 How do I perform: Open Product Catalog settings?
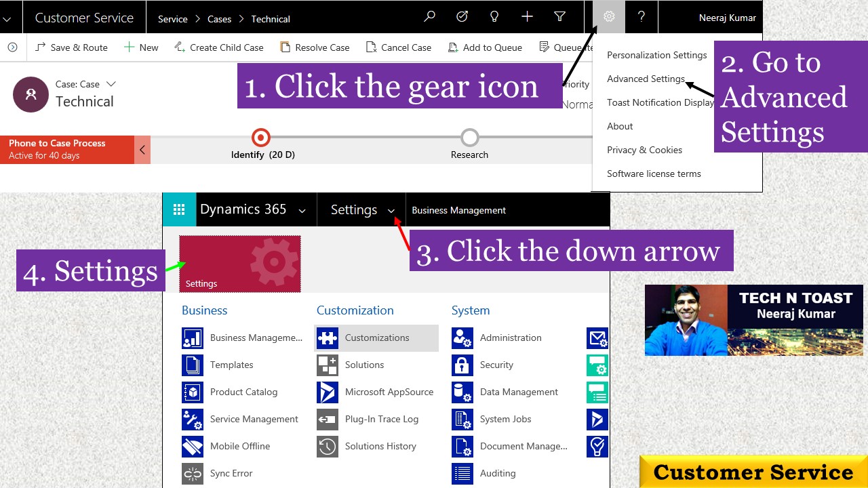coord(230,392)
